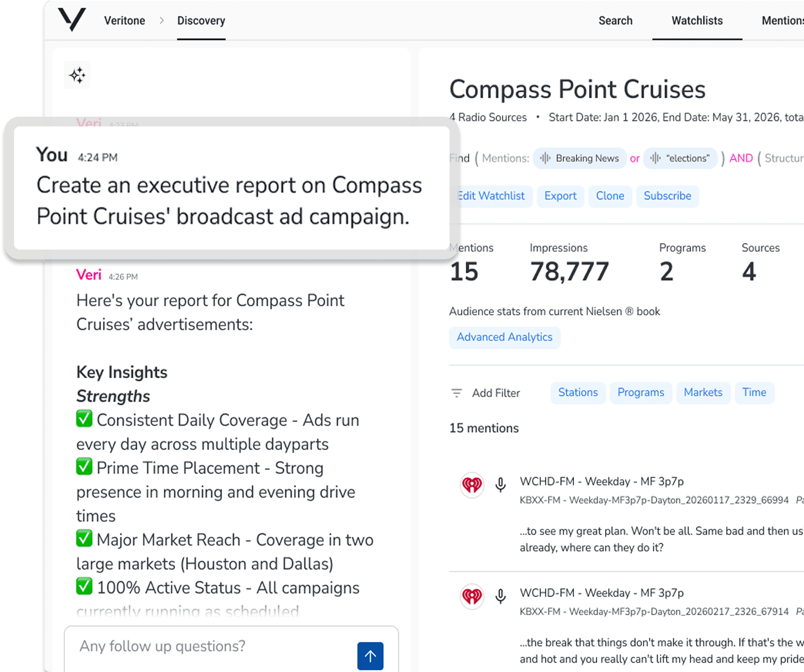Image resolution: width=804 pixels, height=672 pixels.
Task: Switch to the Search tab
Action: click(x=615, y=21)
